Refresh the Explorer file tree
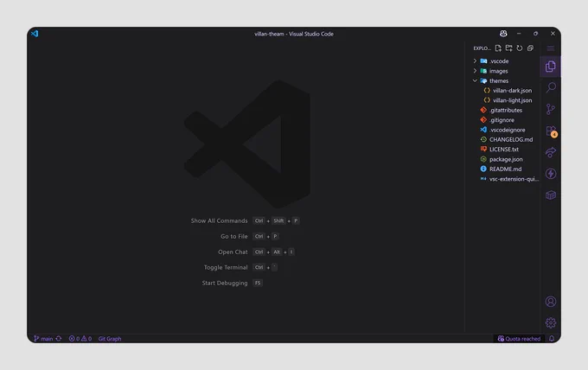588x370 pixels. pos(520,48)
